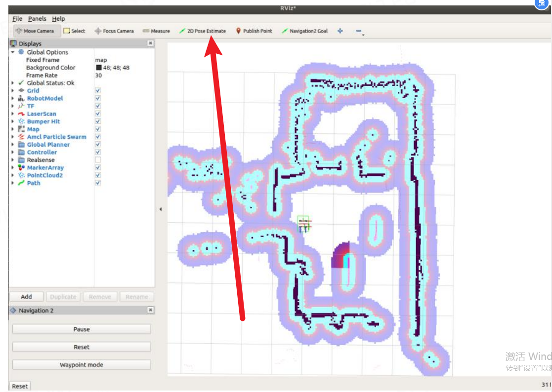Pick the Measure tool
The image size is (552, 392).
tap(156, 31)
